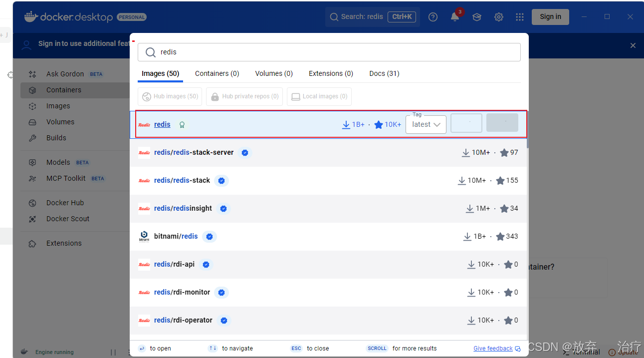This screenshot has height=358, width=644.
Task: Click the Redis logo of redis/redisinsight
Action: [144, 208]
